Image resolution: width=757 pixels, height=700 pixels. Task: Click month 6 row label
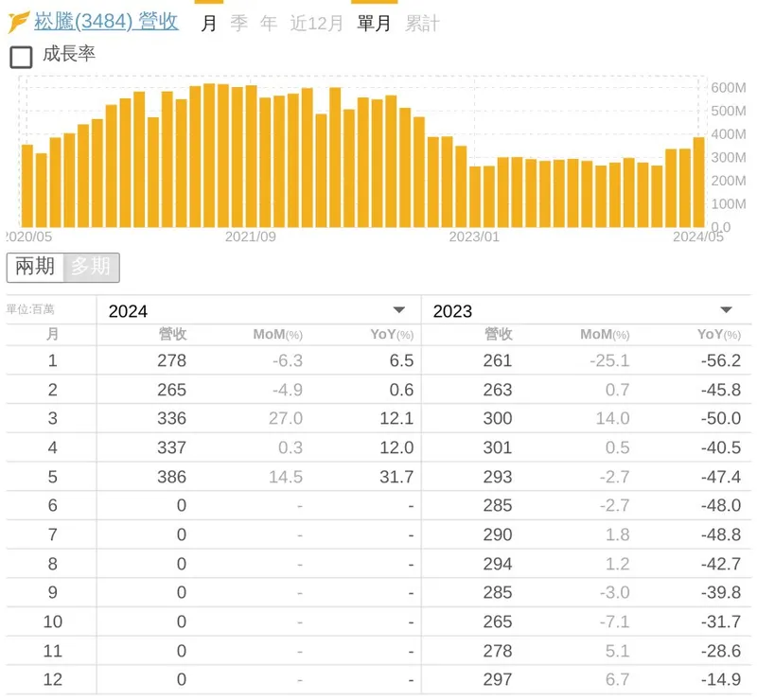pyautogui.click(x=53, y=505)
